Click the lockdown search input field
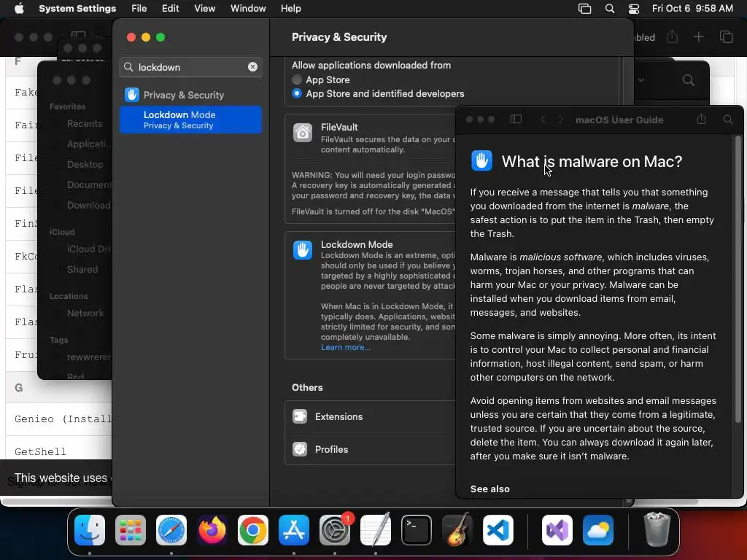Image resolution: width=747 pixels, height=560 pixels. pos(191,67)
